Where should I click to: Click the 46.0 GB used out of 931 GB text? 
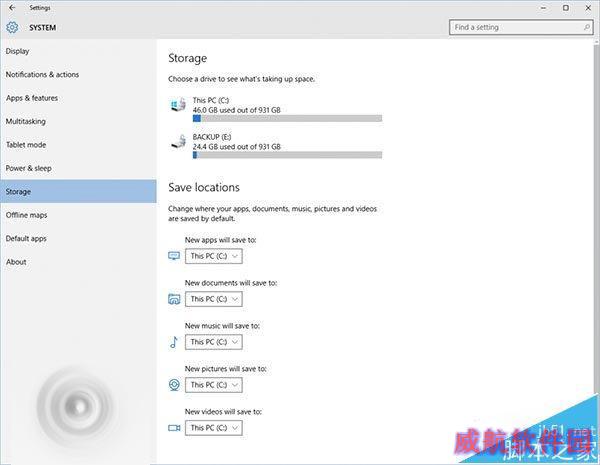click(x=236, y=110)
